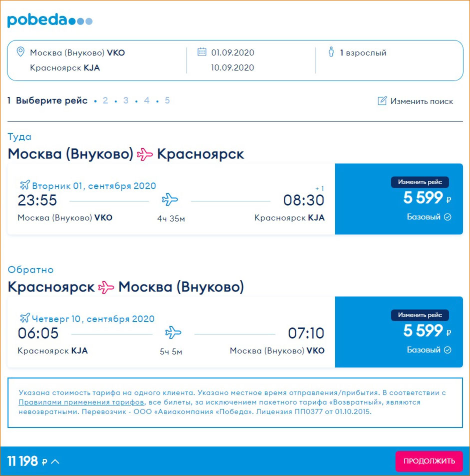Click the pink plane icon in the Туда heading

145,154
